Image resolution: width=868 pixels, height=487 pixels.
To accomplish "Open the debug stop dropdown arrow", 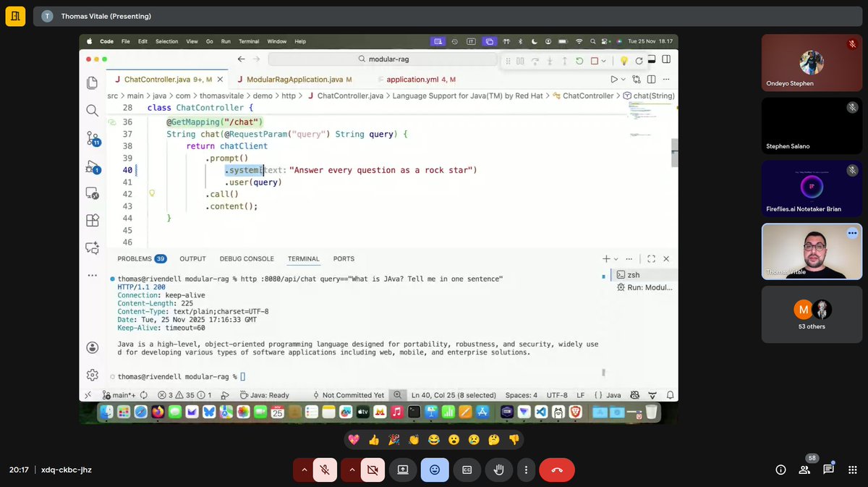I will tap(605, 62).
